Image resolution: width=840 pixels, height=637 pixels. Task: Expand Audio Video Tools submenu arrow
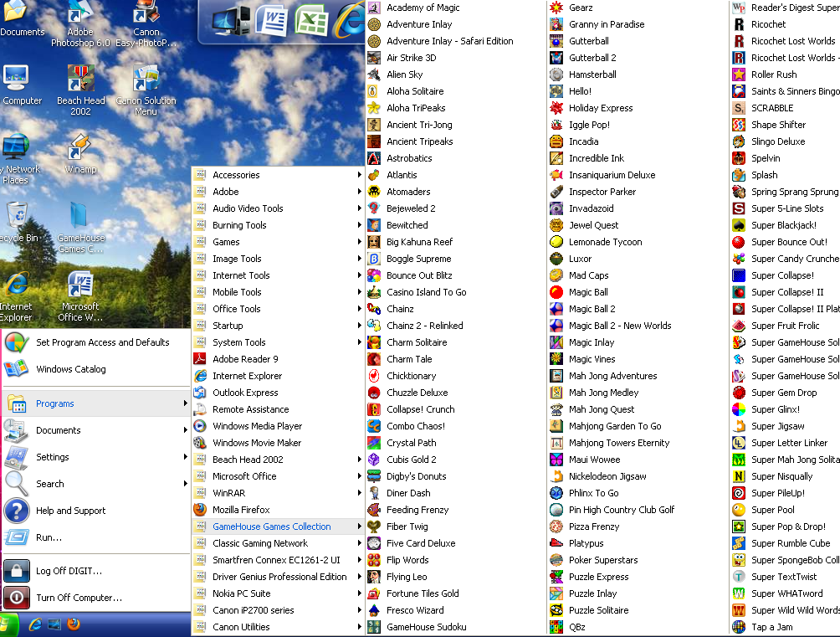point(359,208)
